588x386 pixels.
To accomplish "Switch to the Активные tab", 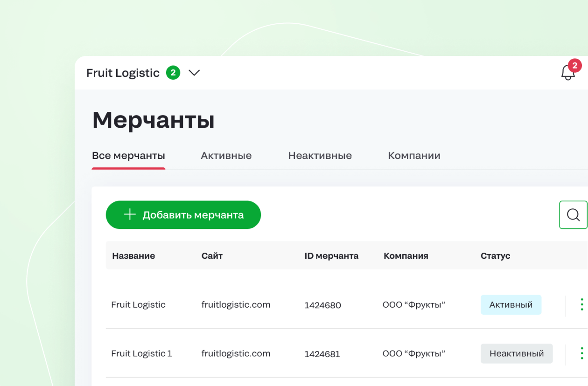I will [x=226, y=156].
